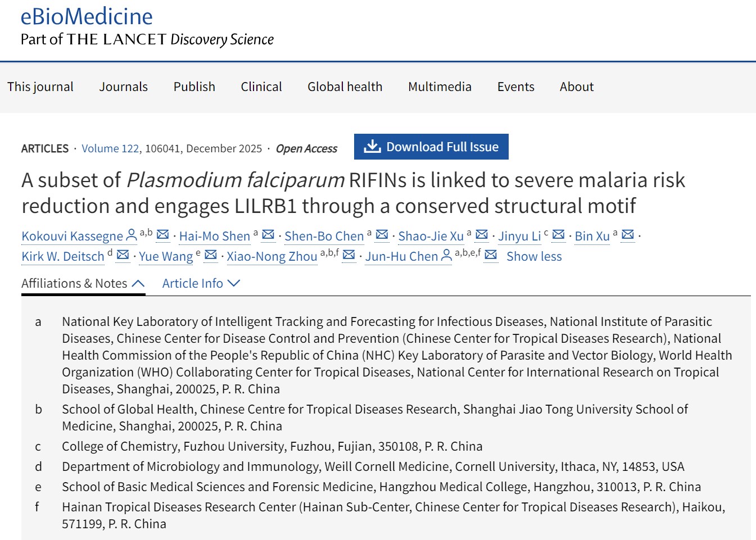Image resolution: width=756 pixels, height=540 pixels.
Task: Open Kokouvi Kassegne author link
Action: tap(72, 236)
